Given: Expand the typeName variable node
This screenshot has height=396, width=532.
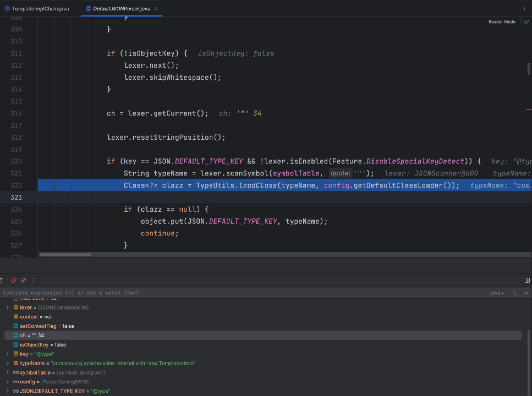Looking at the screenshot, I should 8,363.
